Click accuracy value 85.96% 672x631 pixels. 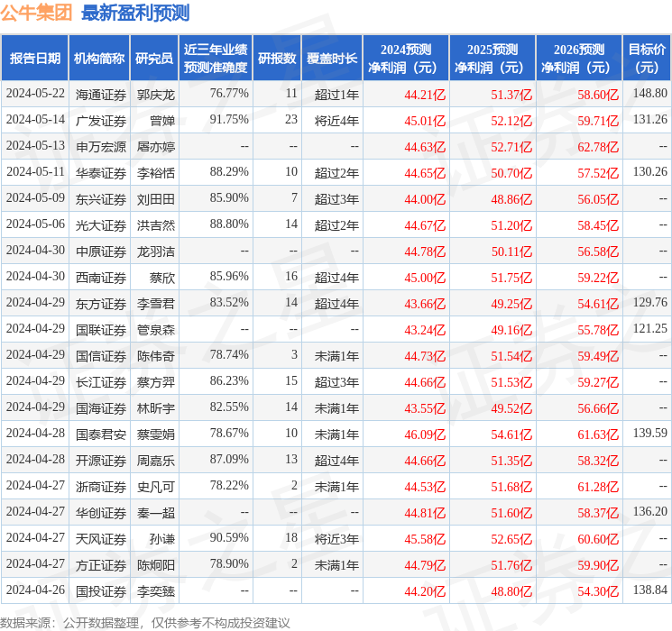[229, 276]
